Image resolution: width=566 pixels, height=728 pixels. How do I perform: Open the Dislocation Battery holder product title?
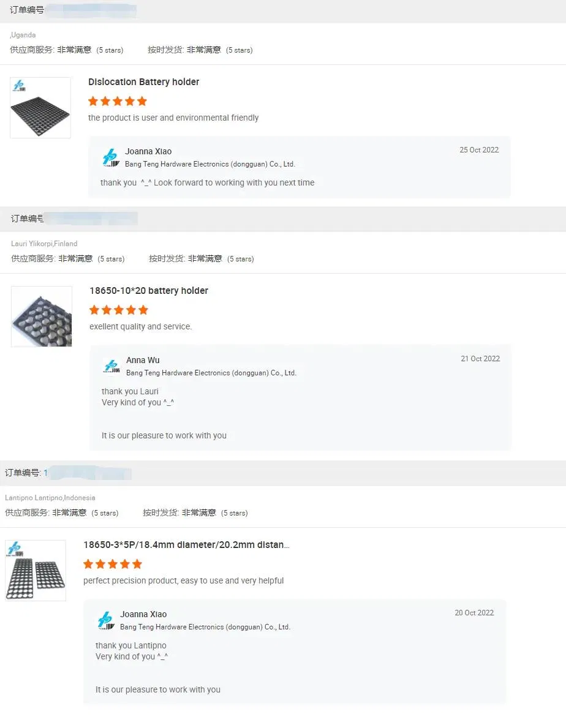click(x=143, y=82)
